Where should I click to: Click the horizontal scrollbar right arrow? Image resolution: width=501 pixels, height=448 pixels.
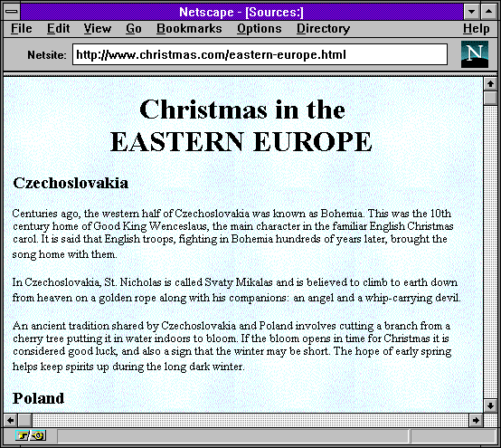(x=476, y=420)
